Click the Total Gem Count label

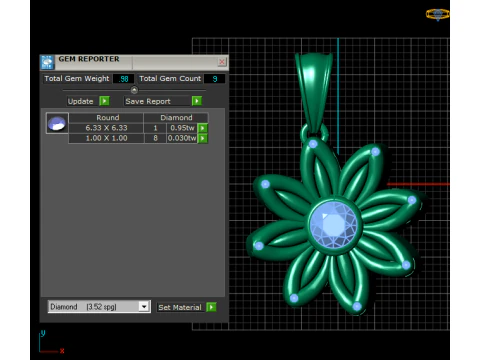(x=170, y=79)
